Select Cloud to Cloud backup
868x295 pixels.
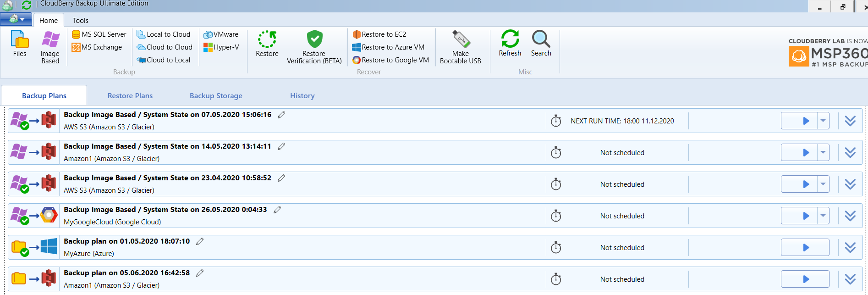tap(165, 47)
